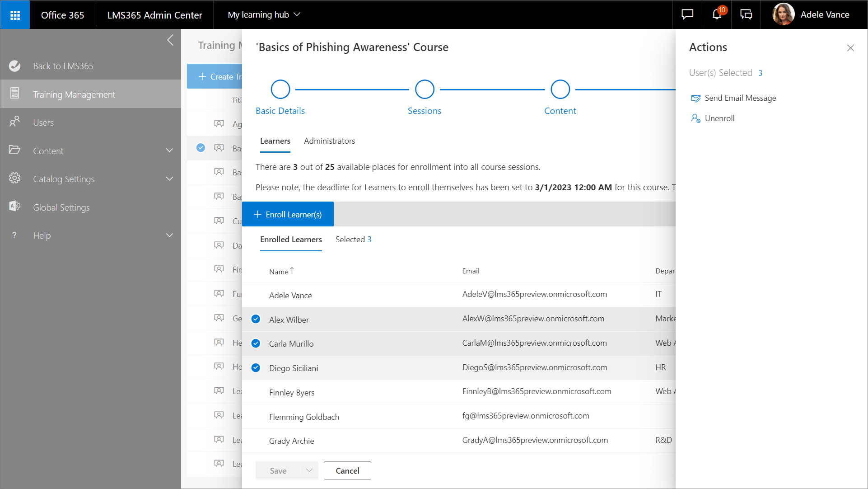Open the Office 365 app launcher waffle
868x489 pixels.
[x=15, y=15]
